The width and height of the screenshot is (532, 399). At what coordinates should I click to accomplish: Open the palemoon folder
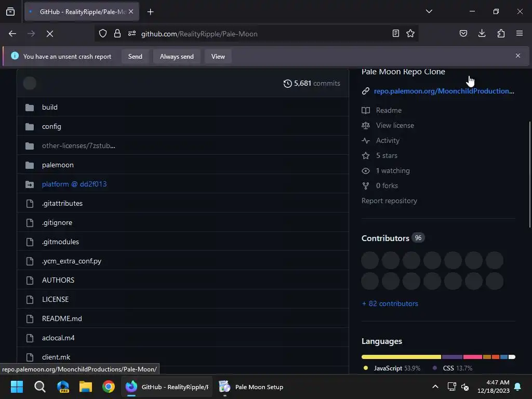[x=58, y=165]
